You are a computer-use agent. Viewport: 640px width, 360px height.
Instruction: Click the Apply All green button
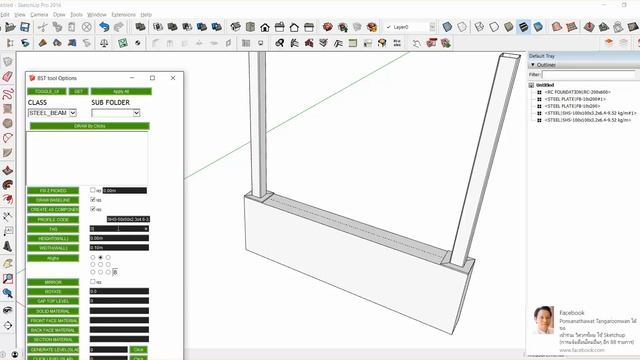coord(121,91)
